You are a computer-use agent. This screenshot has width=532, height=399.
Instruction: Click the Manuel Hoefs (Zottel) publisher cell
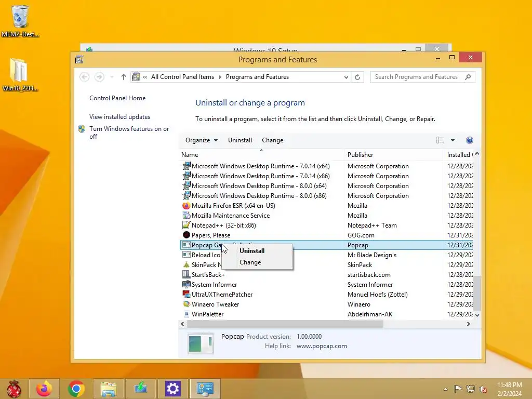377,295
